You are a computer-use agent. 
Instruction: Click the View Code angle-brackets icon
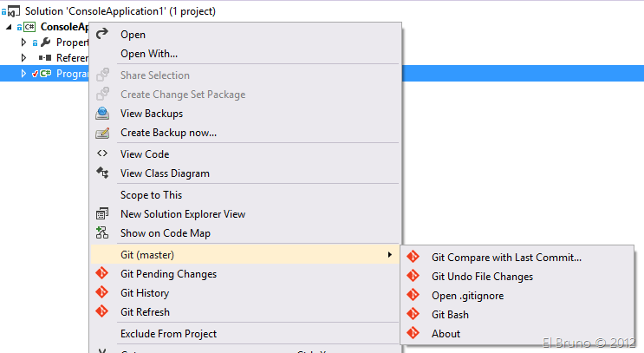tap(102, 154)
